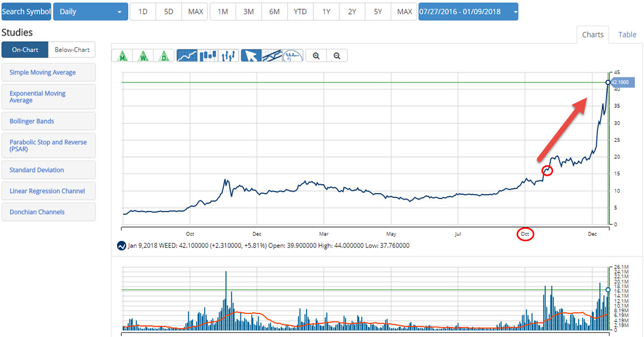Switch to the OHLC bar chart type
Image resolution: width=644 pixels, height=337 pixels.
tap(229, 55)
